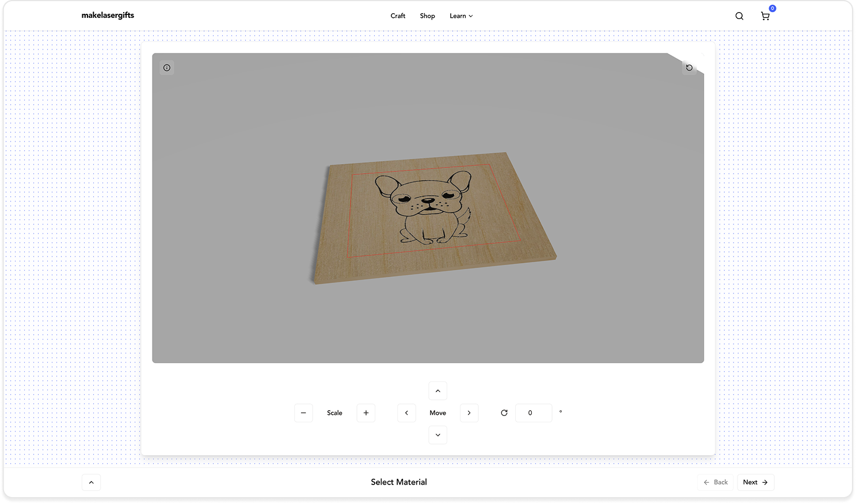Open the Shop menu item
The height and width of the screenshot is (504, 856).
(427, 16)
